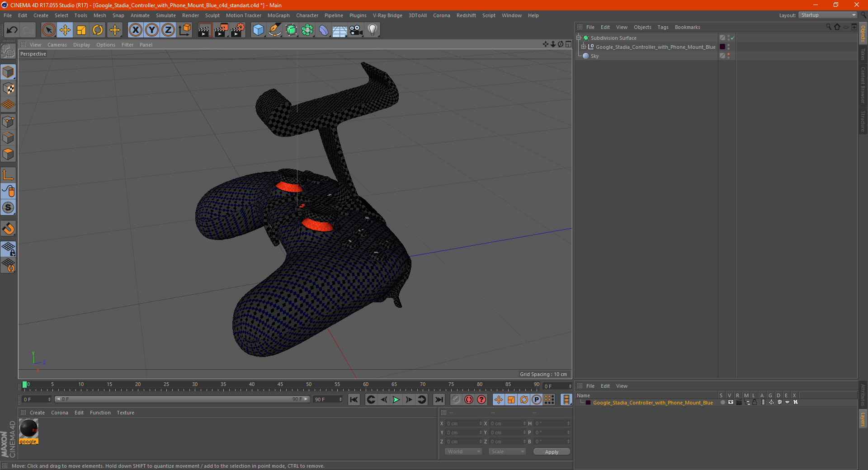Add a Cube primitive object

tap(258, 30)
